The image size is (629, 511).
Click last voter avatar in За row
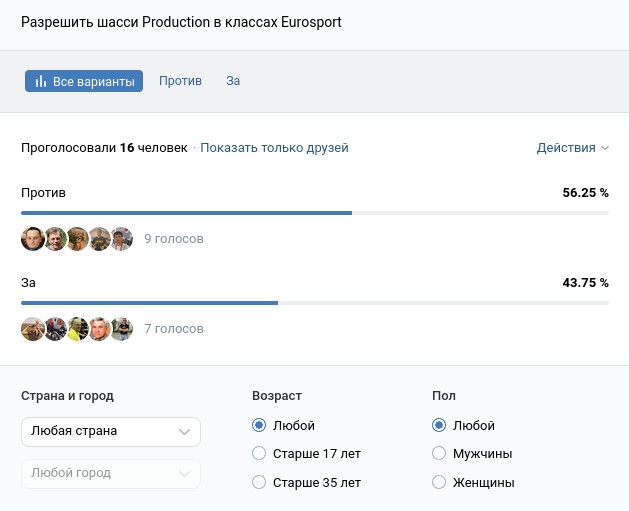point(122,329)
